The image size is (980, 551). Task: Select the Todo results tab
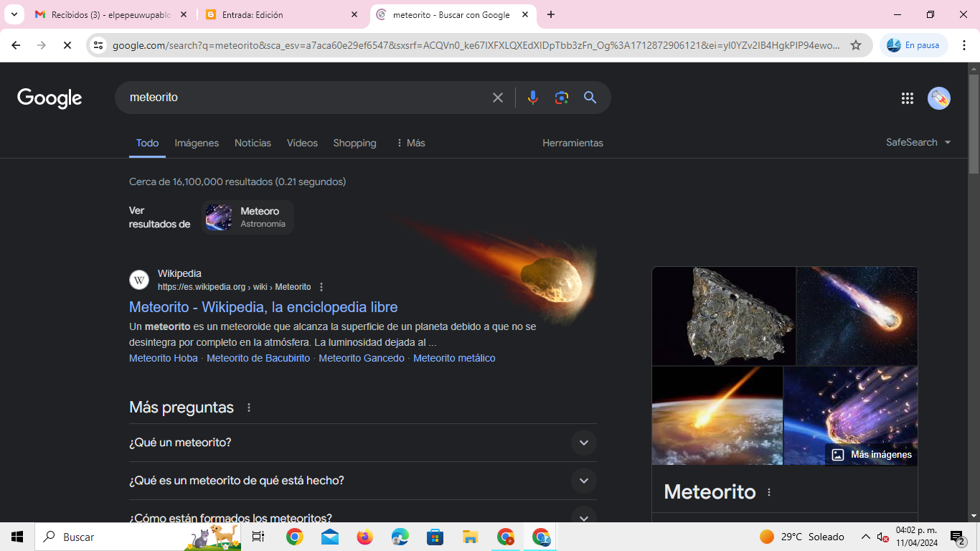[147, 143]
